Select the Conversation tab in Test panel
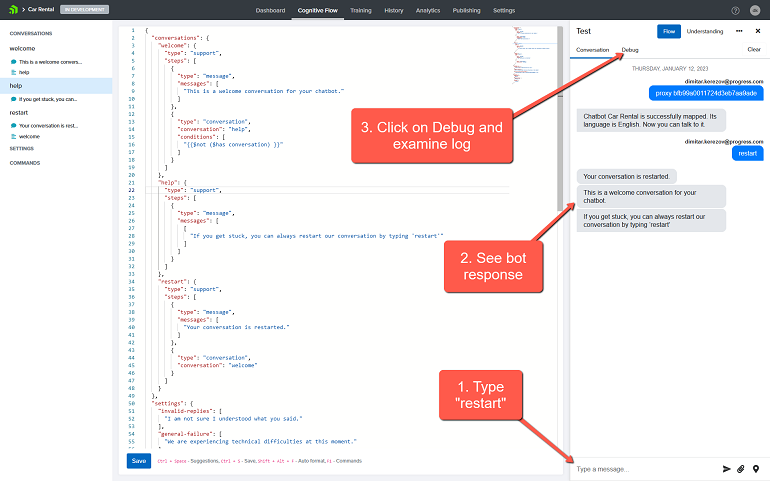Image resolution: width=770 pixels, height=481 pixels. 592,50
